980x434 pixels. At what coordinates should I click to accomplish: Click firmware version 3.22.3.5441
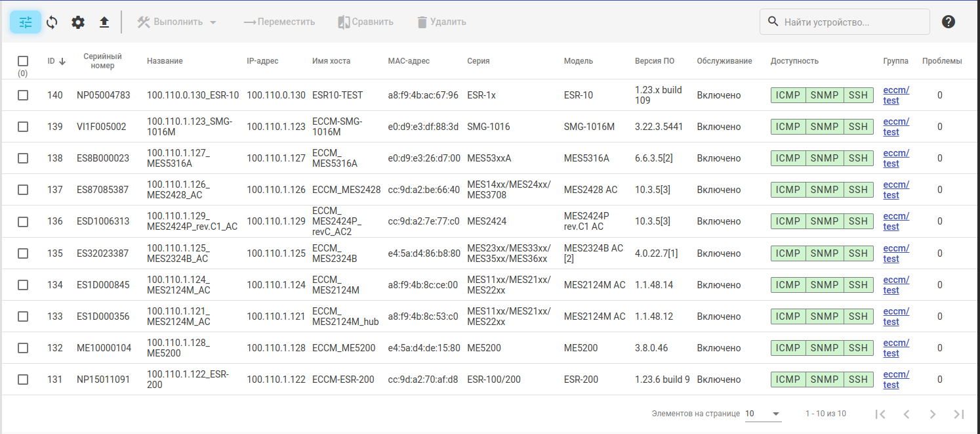click(659, 127)
